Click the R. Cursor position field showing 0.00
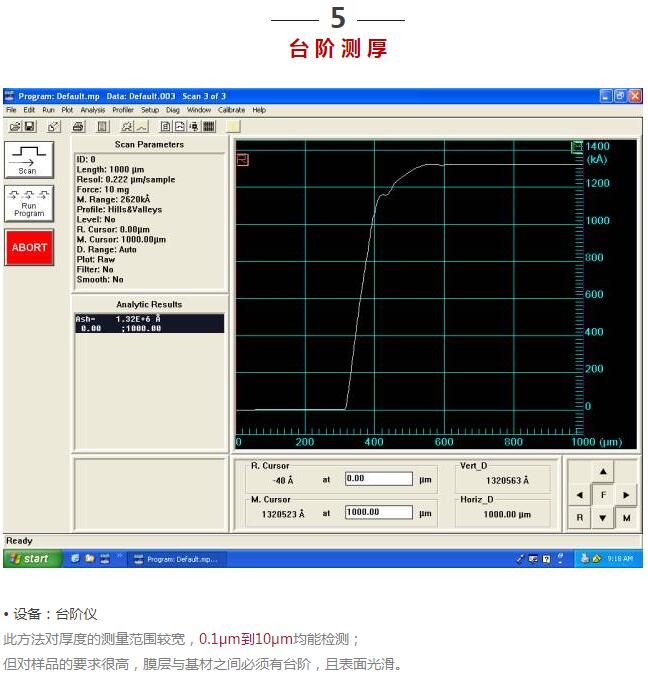This screenshot has width=648, height=675. click(x=379, y=479)
